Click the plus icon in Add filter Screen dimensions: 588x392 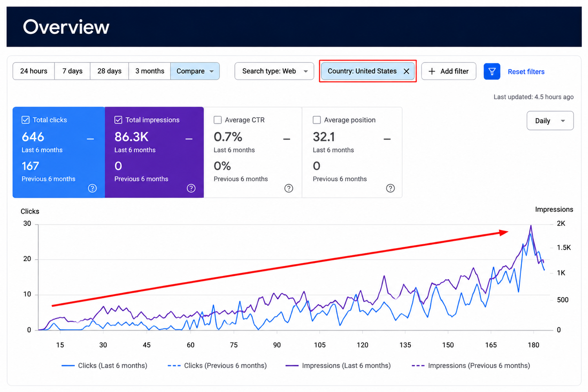pyautogui.click(x=432, y=71)
